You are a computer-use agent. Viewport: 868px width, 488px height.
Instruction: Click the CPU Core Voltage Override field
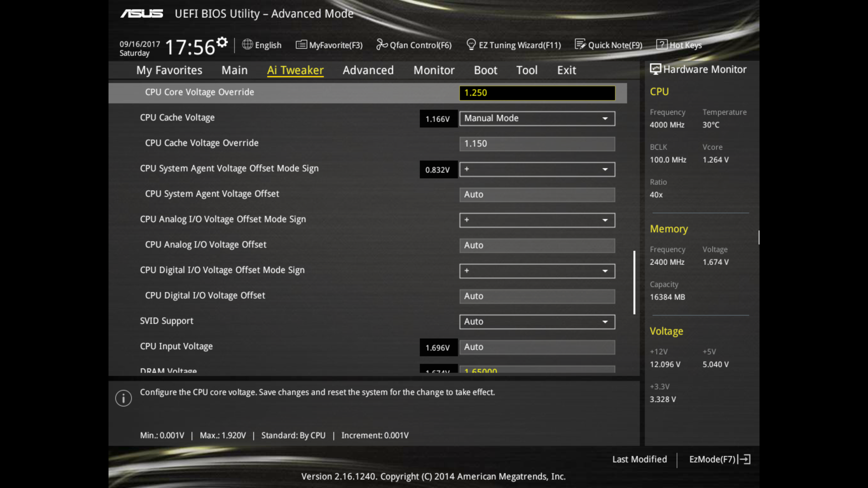point(537,93)
